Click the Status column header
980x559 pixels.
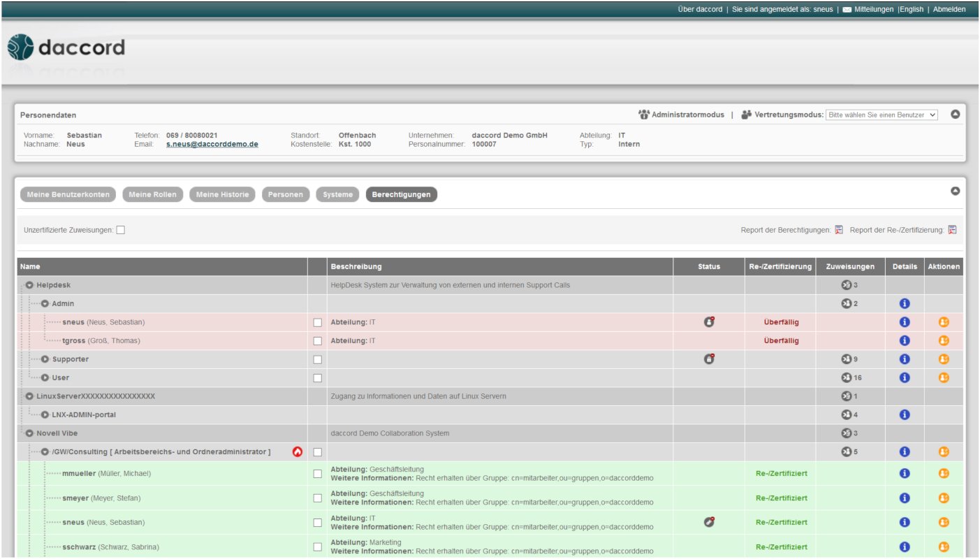pos(709,266)
